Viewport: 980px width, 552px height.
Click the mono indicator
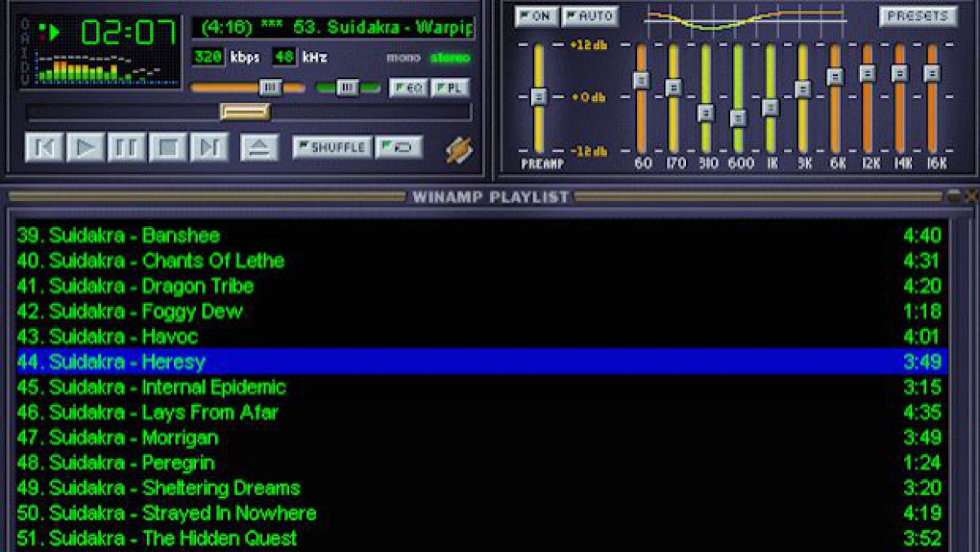403,58
